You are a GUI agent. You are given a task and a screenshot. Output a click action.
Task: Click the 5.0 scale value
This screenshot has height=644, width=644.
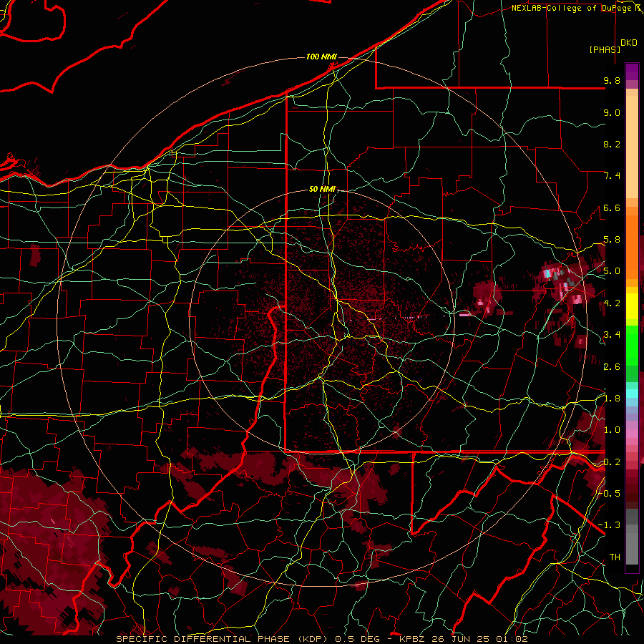tap(612, 271)
